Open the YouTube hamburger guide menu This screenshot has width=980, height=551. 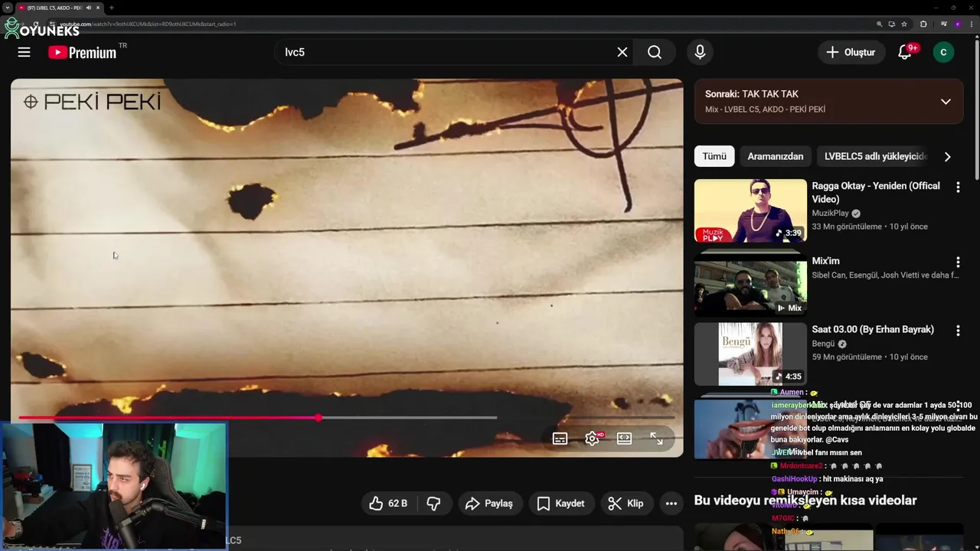coord(24,52)
